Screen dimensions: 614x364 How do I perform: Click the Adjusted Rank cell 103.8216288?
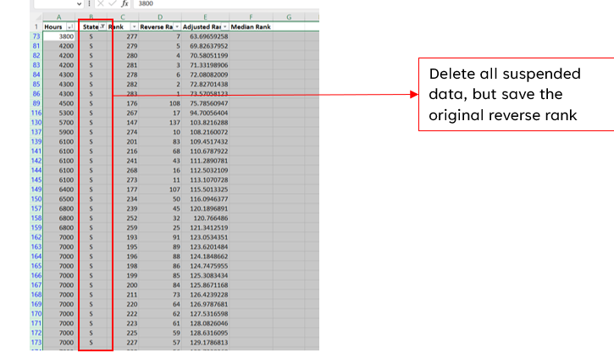click(205, 123)
